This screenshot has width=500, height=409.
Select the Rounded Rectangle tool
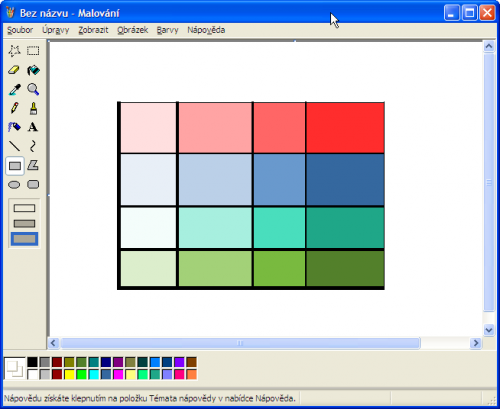point(33,184)
